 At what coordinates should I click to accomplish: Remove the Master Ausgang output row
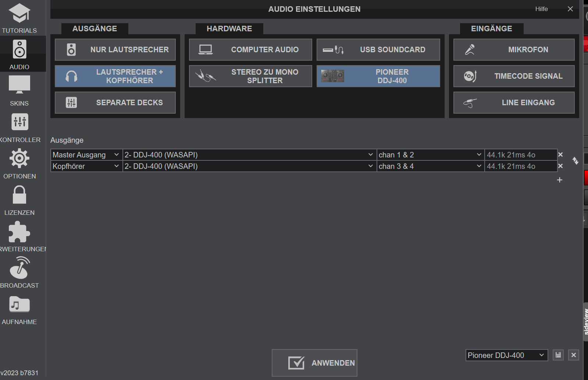click(560, 155)
